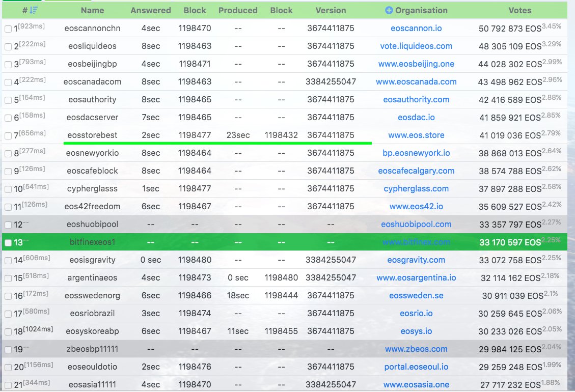Viewport: 575px width, 392px height.
Task: Click votes value 33 170 597 EOS
Action: tap(510, 242)
